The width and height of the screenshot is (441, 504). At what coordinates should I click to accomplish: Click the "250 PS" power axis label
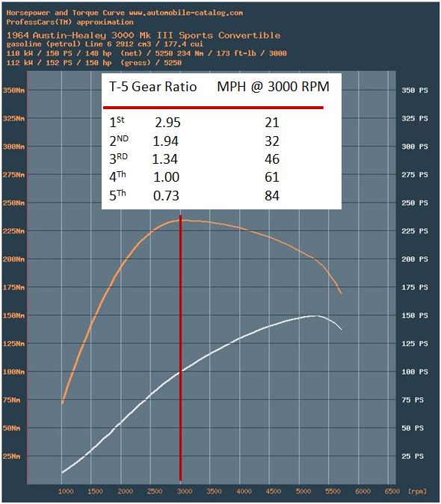click(415, 203)
